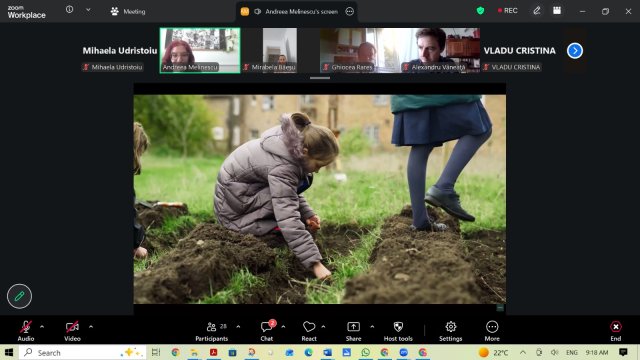This screenshot has height=360, width=640.
Task: Unmute microphone with the Audio button
Action: [x=26, y=331]
